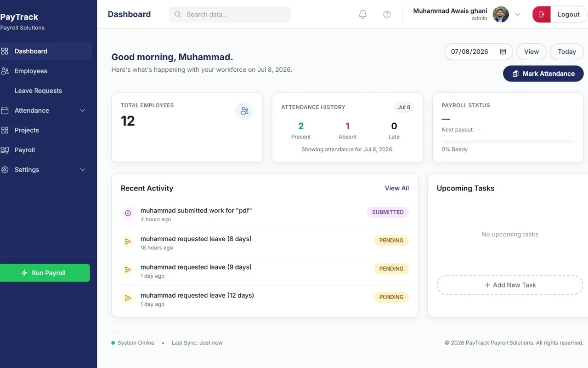Click the send icon for 12 days leave

pyautogui.click(x=128, y=298)
